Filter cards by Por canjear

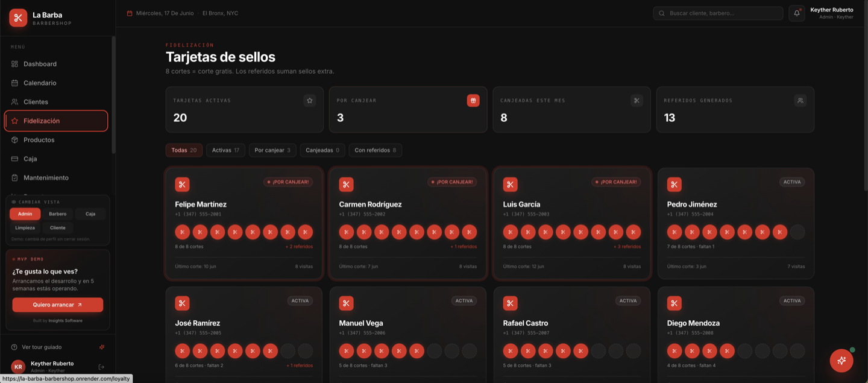click(x=272, y=150)
